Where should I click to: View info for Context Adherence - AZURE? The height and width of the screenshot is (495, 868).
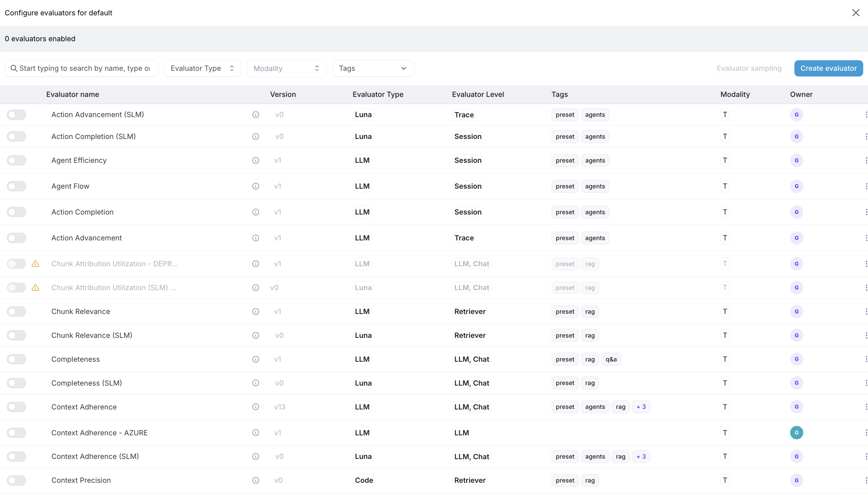[255, 432]
